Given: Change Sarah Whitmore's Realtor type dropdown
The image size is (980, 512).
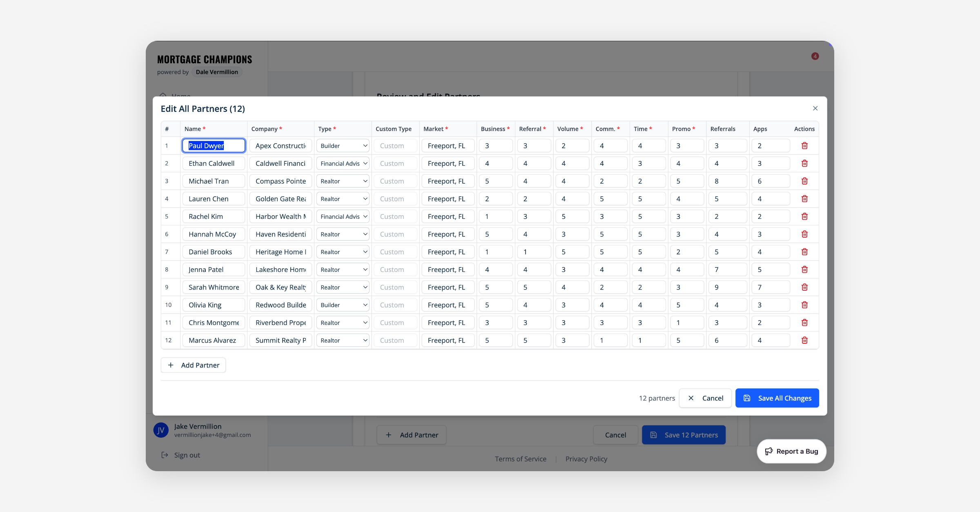Looking at the screenshot, I should 343,287.
